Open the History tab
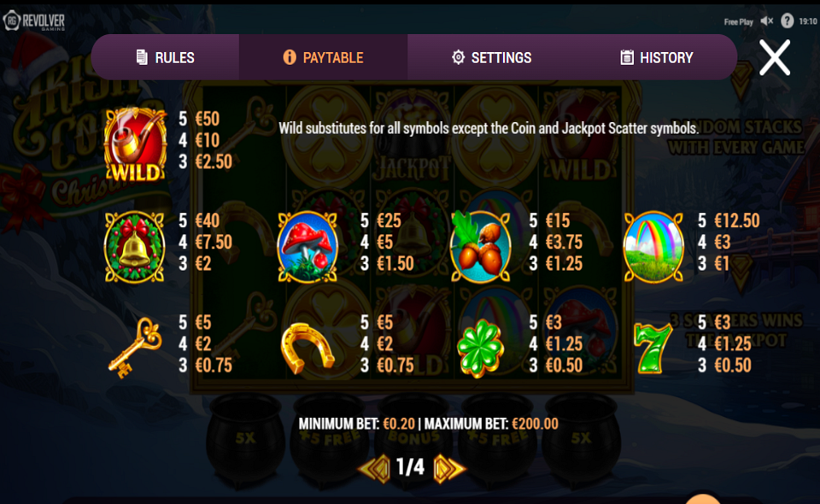Image resolution: width=820 pixels, height=504 pixels. (x=656, y=57)
